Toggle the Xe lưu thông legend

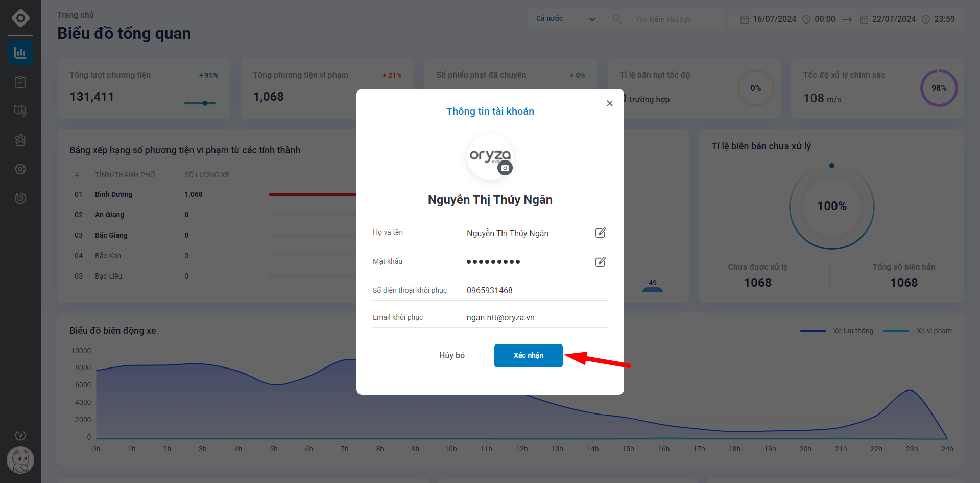click(837, 331)
